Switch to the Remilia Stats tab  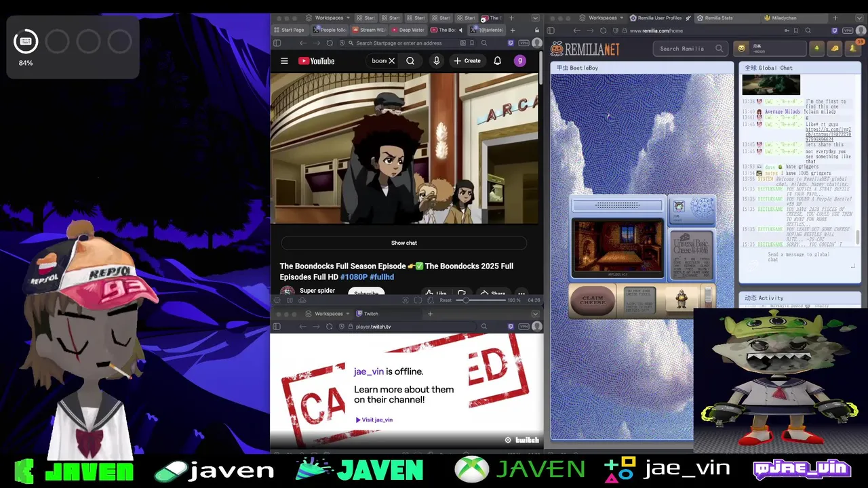[728, 18]
